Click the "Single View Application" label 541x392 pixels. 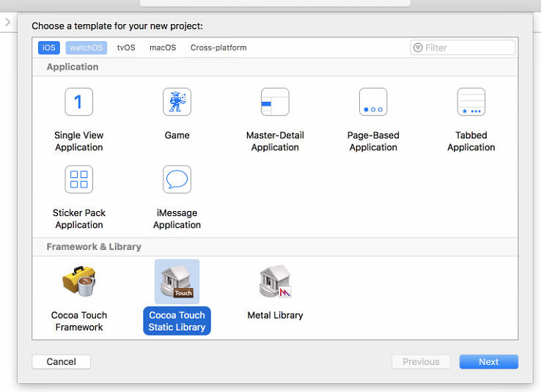79,141
